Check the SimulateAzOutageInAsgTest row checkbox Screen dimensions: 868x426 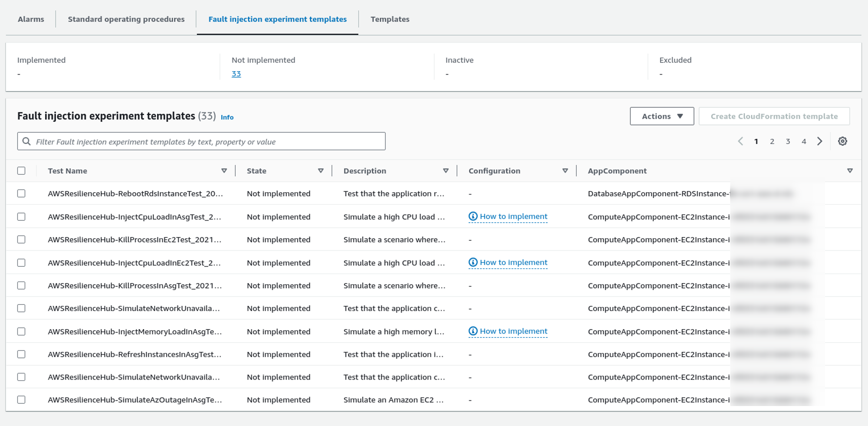(21, 400)
